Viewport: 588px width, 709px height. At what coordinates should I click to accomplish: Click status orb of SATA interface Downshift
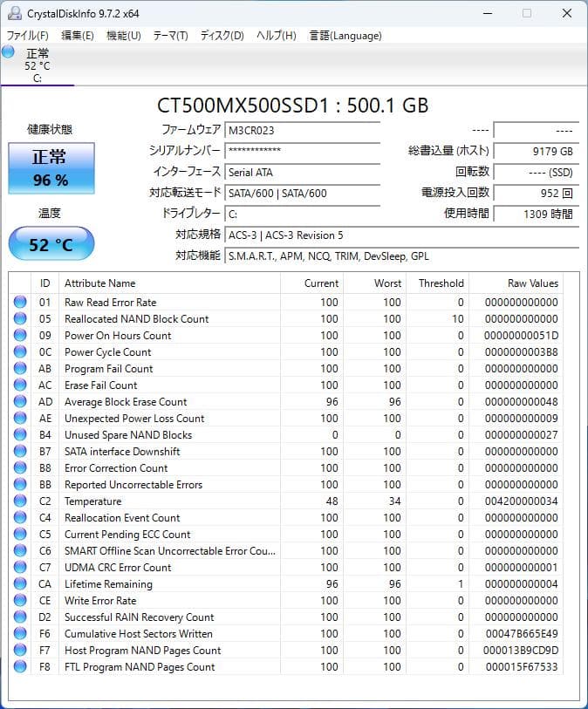click(x=20, y=451)
